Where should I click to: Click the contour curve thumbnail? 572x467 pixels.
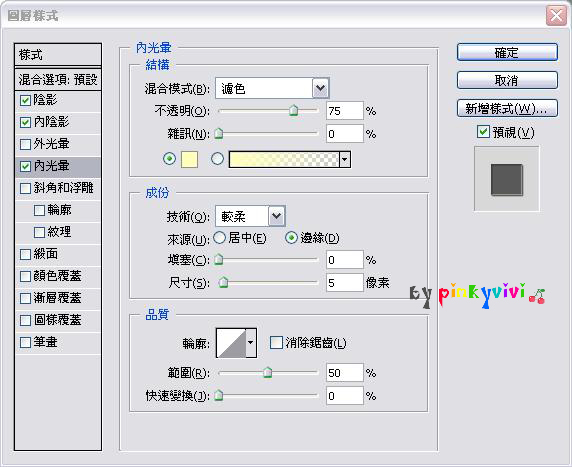point(231,343)
